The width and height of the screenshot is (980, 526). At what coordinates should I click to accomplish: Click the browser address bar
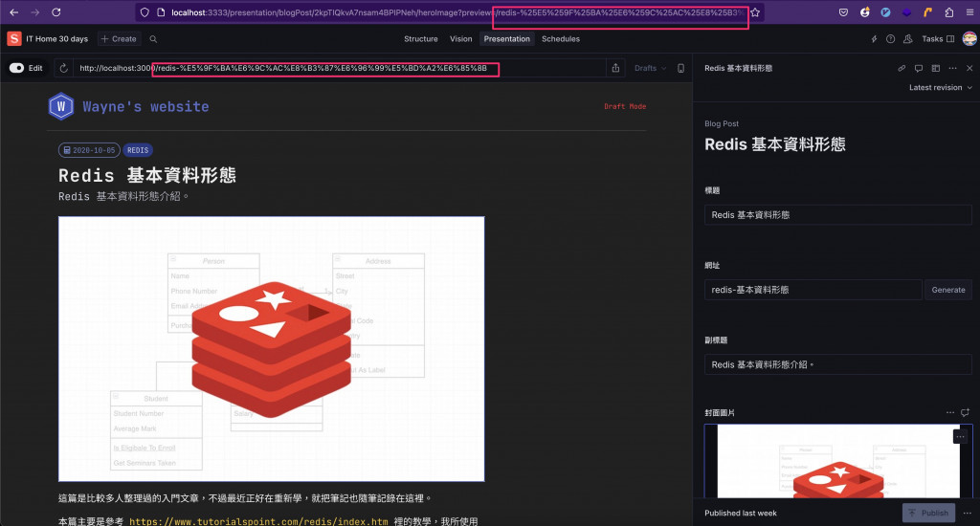pos(450,12)
